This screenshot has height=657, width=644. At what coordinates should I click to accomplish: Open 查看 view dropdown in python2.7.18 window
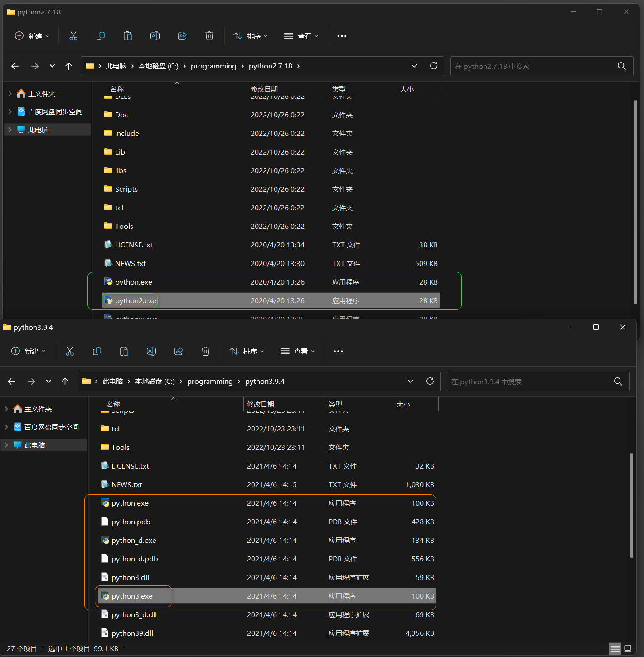(x=301, y=36)
